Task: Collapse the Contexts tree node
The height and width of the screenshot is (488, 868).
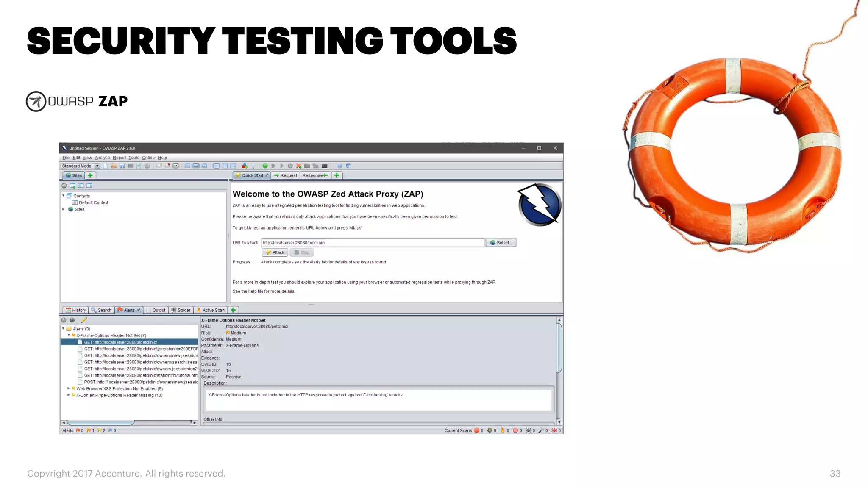Action: click(64, 196)
